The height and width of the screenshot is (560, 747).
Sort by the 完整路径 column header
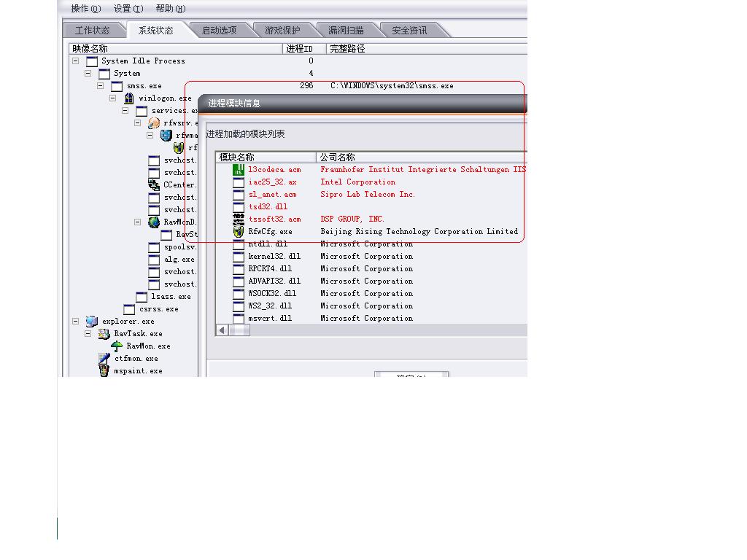coord(427,49)
